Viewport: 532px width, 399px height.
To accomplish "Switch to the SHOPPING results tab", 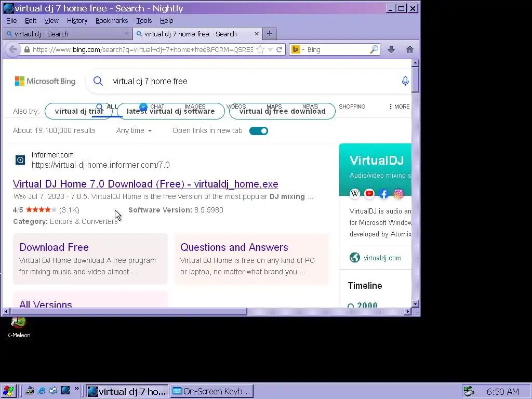I will pos(352,107).
